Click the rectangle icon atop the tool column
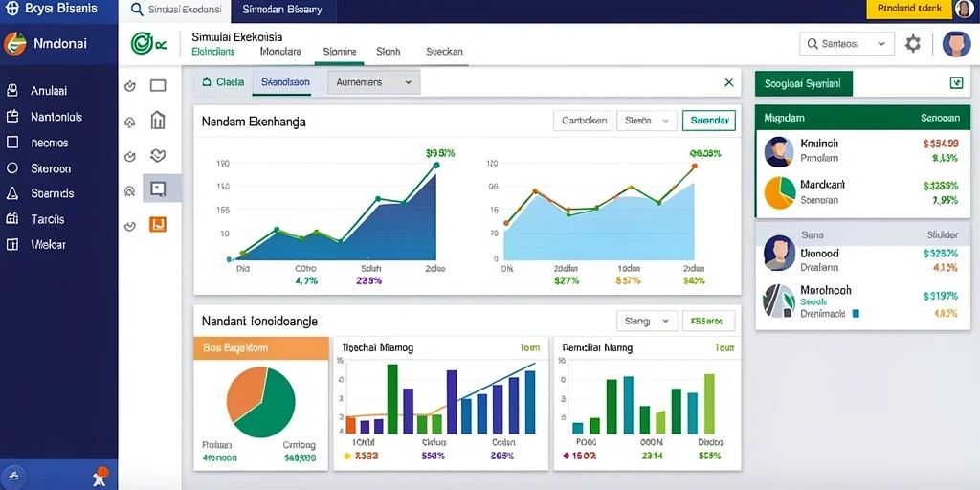 pyautogui.click(x=158, y=85)
